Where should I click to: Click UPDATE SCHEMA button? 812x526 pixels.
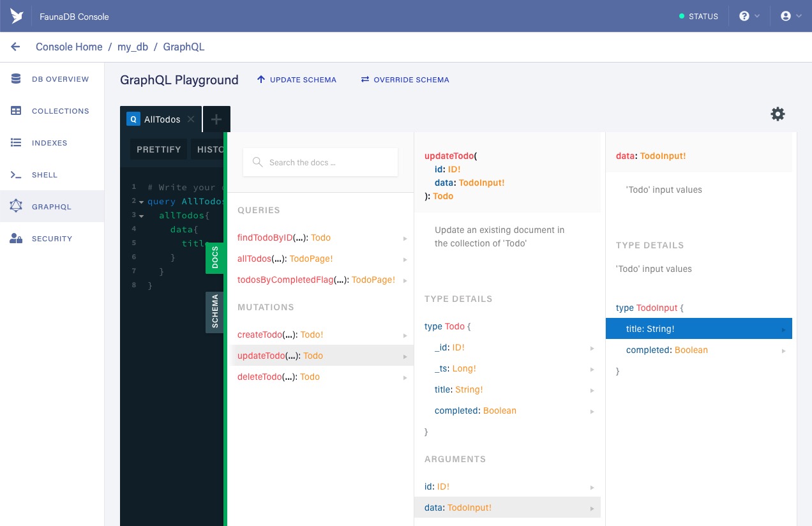click(296, 80)
